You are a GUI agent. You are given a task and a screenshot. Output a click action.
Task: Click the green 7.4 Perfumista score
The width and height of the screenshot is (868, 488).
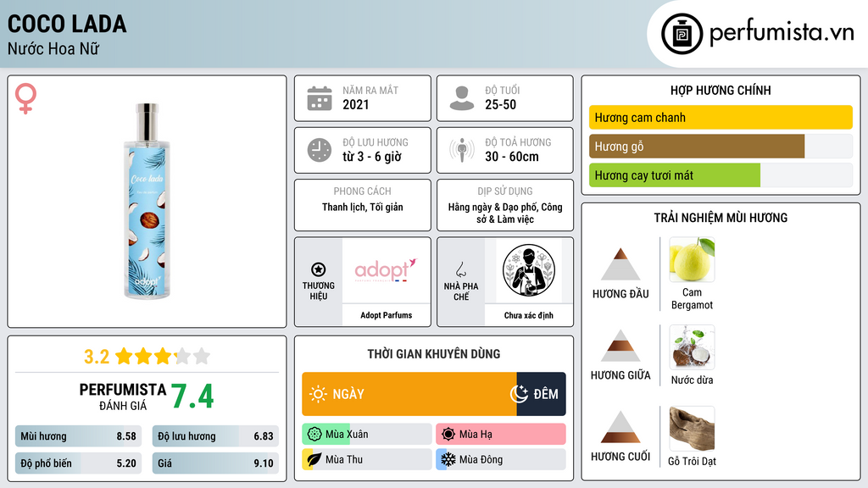pos(192,396)
